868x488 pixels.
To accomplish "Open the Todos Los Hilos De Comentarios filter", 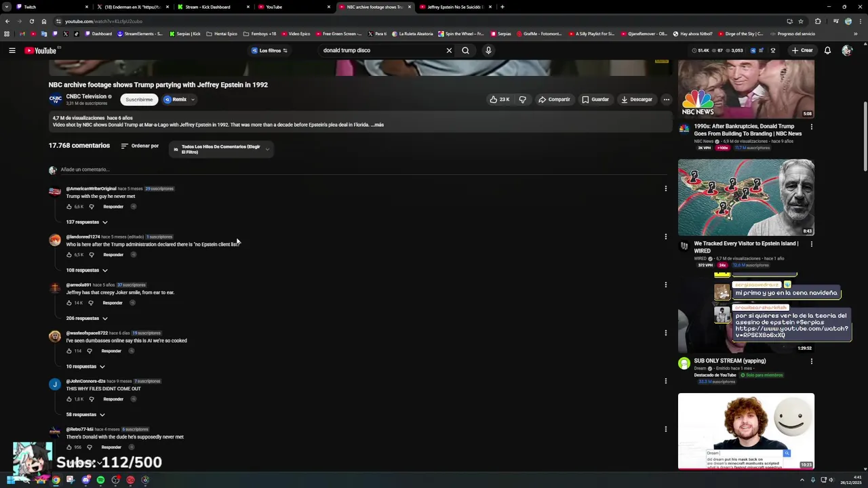I will click(x=221, y=149).
